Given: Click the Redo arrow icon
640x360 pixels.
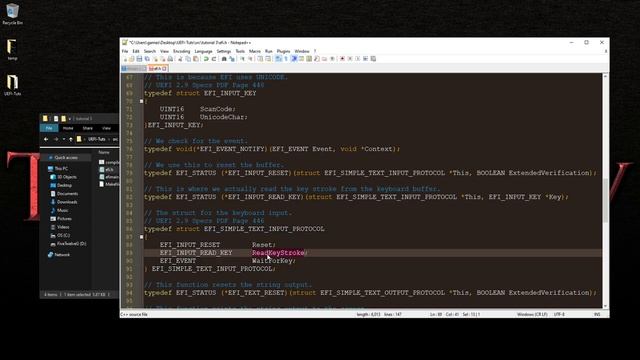Looking at the screenshot, I should click(x=214, y=59).
